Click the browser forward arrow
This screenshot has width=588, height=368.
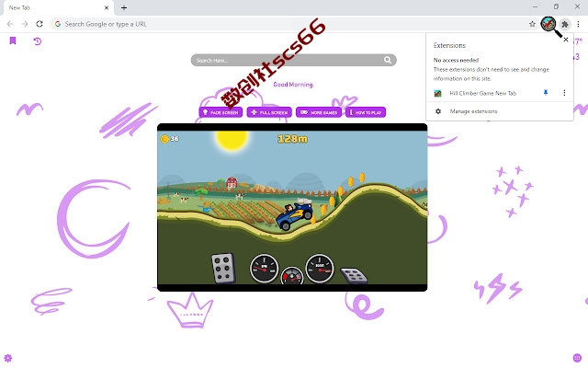click(25, 24)
